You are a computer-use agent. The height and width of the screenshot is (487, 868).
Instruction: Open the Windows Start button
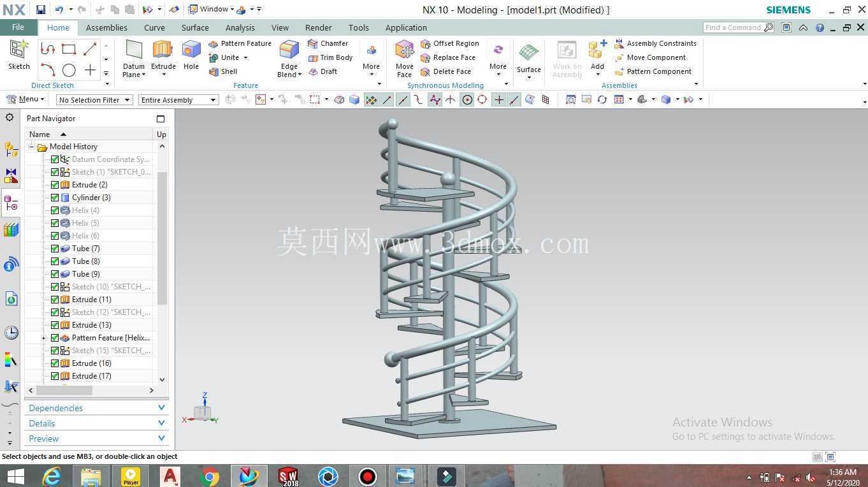coord(15,476)
